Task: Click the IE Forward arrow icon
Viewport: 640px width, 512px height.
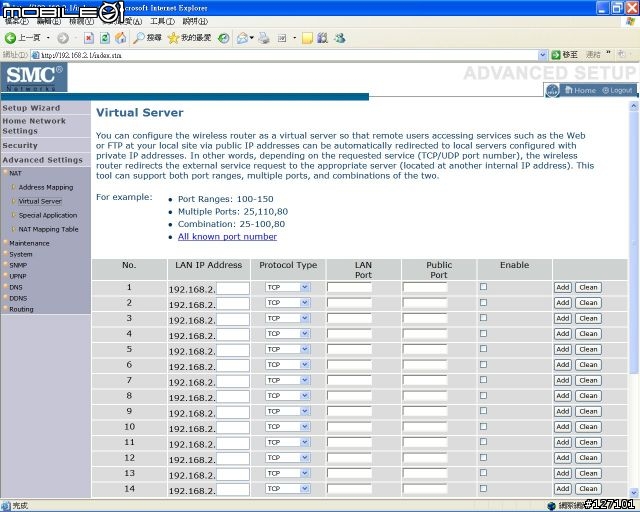Action: (63, 38)
